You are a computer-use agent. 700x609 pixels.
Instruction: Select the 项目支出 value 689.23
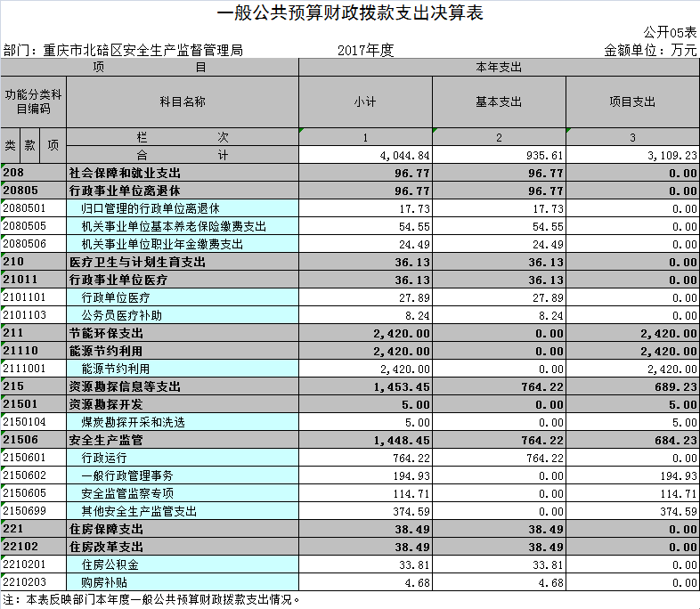pyautogui.click(x=632, y=386)
